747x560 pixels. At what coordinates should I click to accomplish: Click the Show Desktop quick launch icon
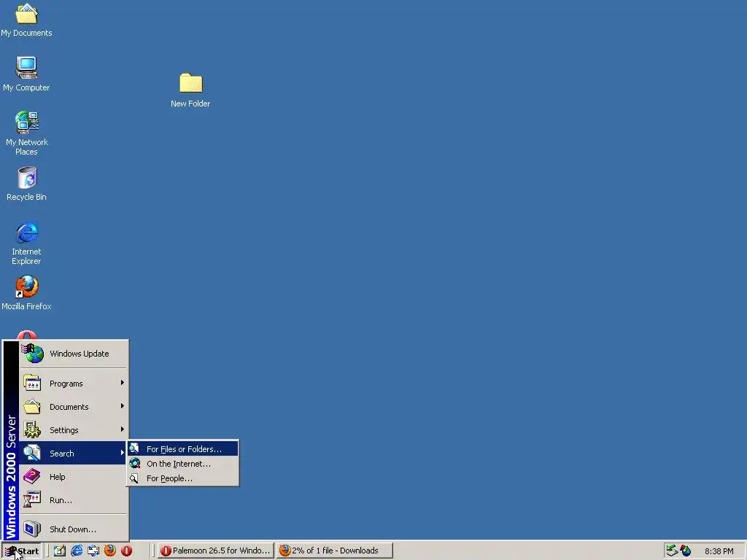tap(60, 551)
